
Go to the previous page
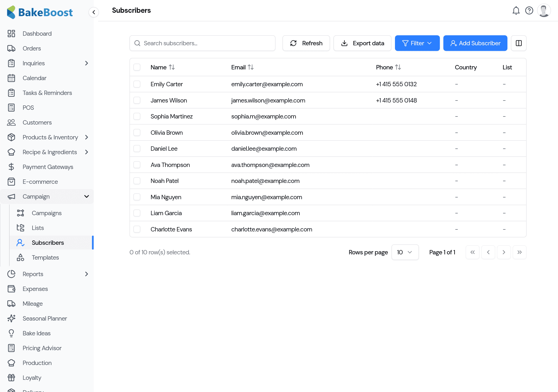coord(488,252)
